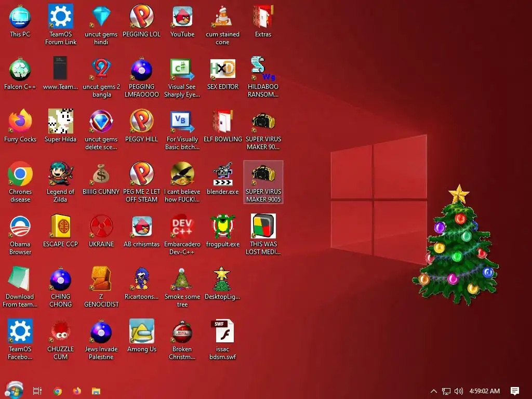Select the HILDABOO RANSOM... icon
The height and width of the screenshot is (399, 532).
pos(263,77)
